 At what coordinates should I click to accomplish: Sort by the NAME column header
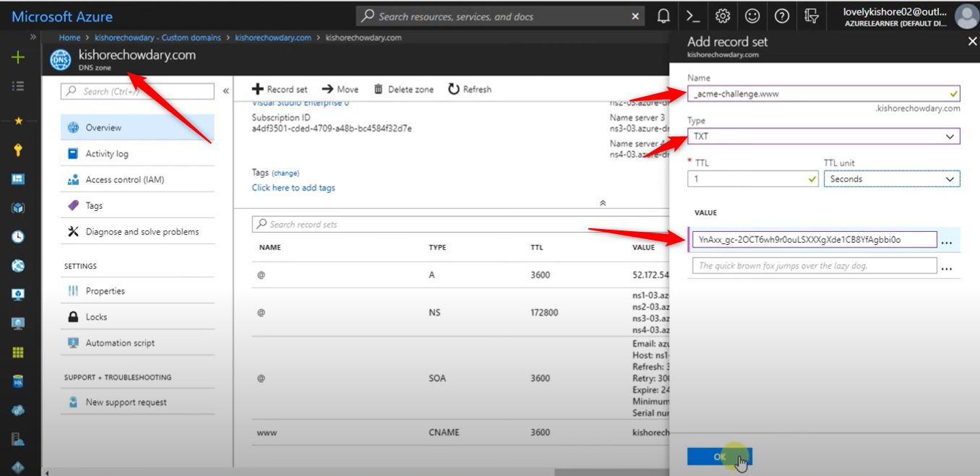(x=269, y=247)
